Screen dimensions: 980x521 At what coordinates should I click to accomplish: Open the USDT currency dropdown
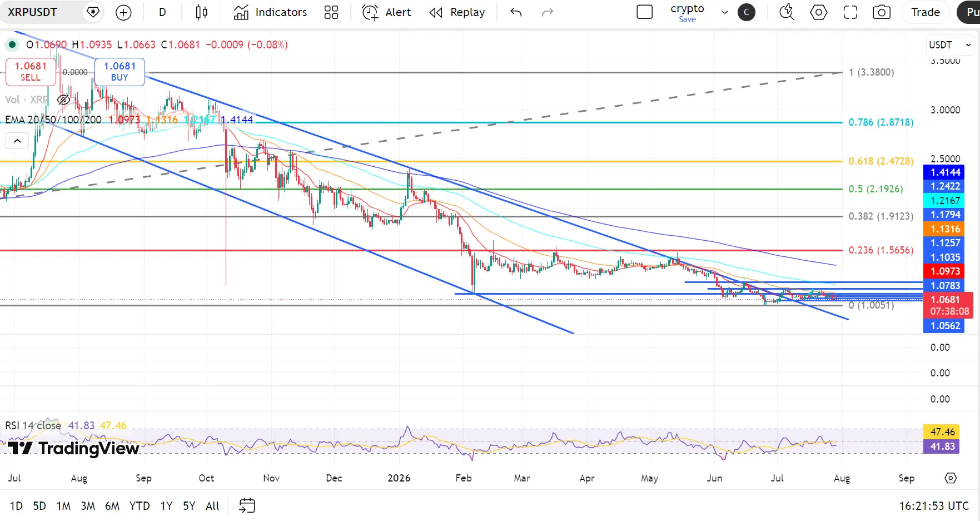[x=950, y=45]
